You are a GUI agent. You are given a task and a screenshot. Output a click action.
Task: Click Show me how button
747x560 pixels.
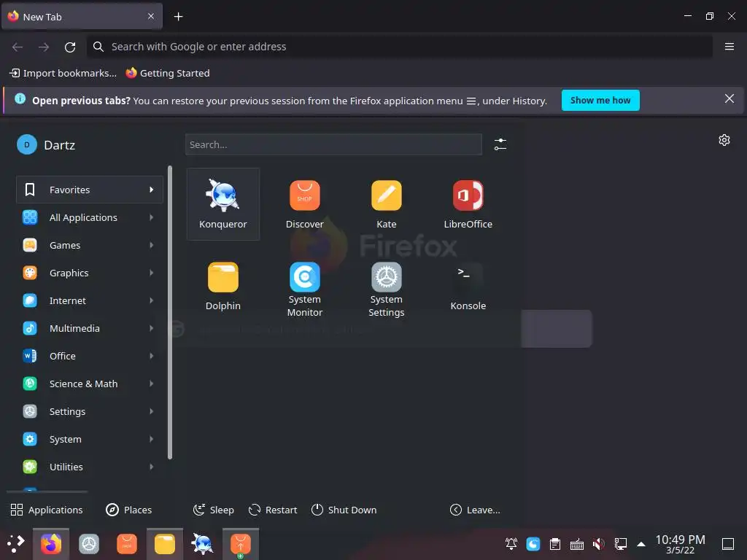pyautogui.click(x=600, y=100)
